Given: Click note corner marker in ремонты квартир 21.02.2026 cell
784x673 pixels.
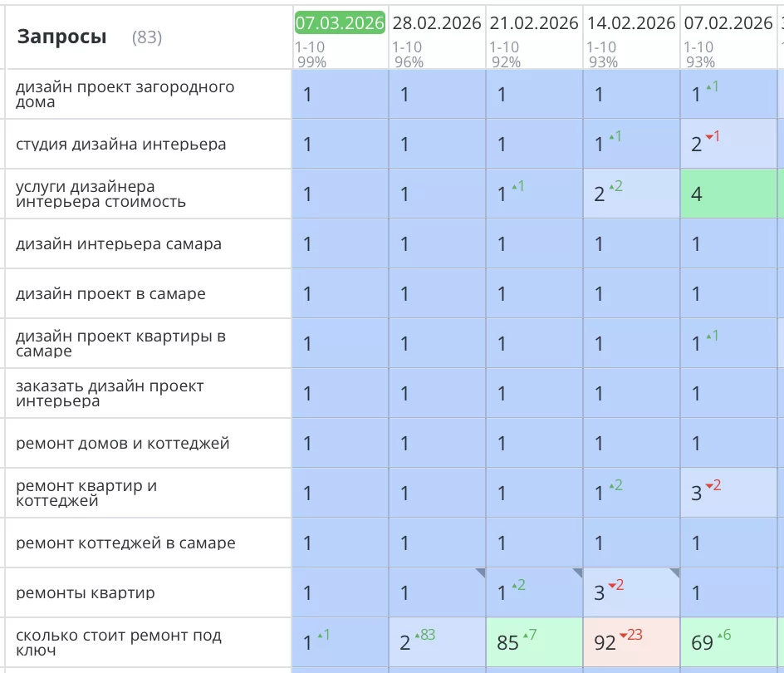Looking at the screenshot, I should [577, 572].
